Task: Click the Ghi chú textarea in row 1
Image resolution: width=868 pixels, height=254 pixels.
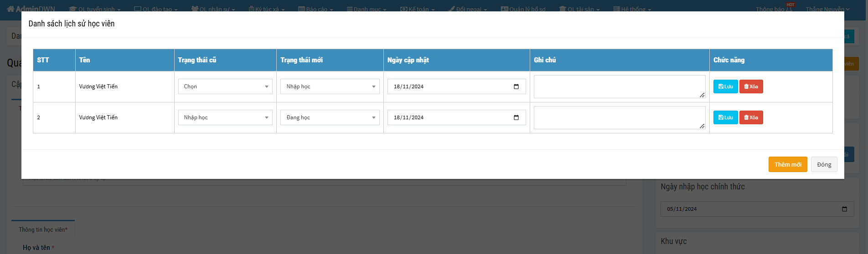Action: pyautogui.click(x=619, y=86)
